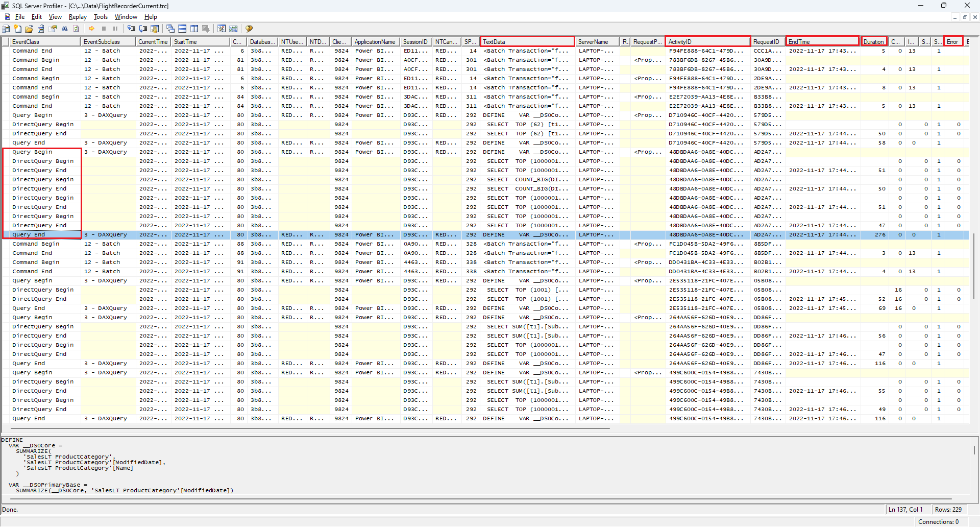This screenshot has height=527, width=980.
Task: Open the trace properties
Action: 53,29
